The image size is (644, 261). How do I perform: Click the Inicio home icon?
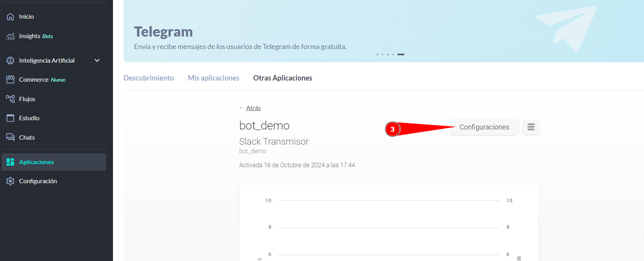(x=11, y=17)
